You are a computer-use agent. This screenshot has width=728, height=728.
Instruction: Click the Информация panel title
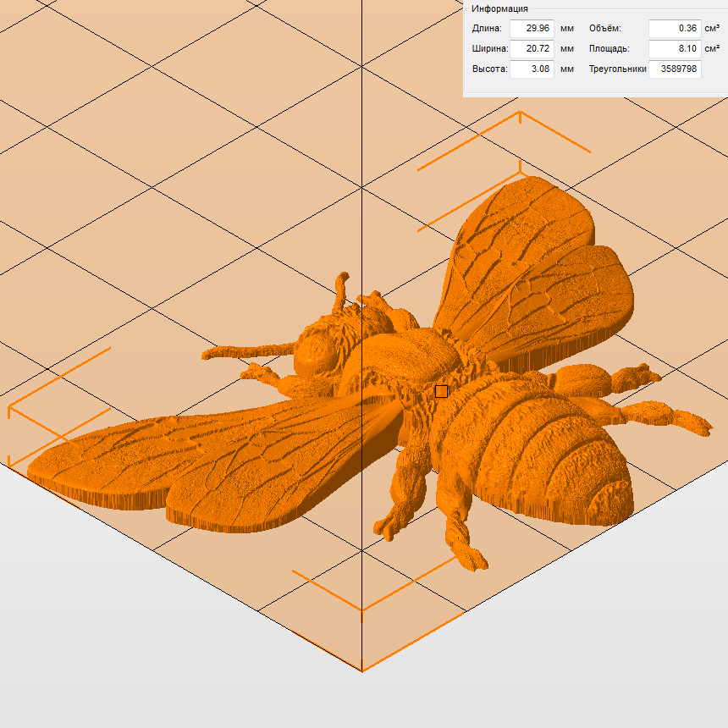point(499,8)
